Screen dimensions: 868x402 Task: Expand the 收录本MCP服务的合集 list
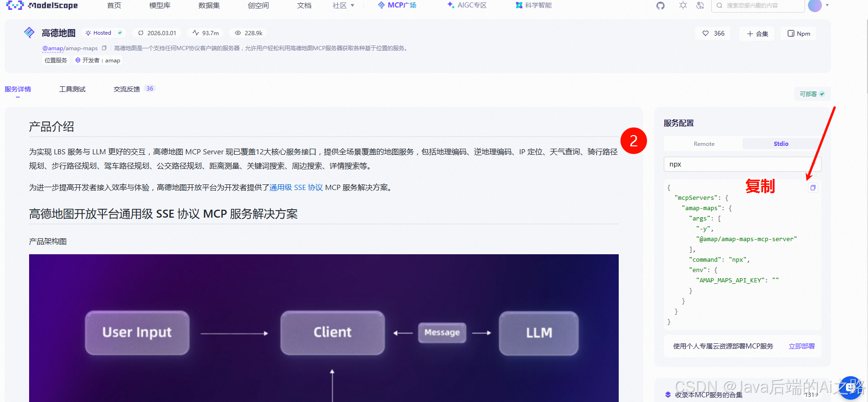click(x=742, y=394)
